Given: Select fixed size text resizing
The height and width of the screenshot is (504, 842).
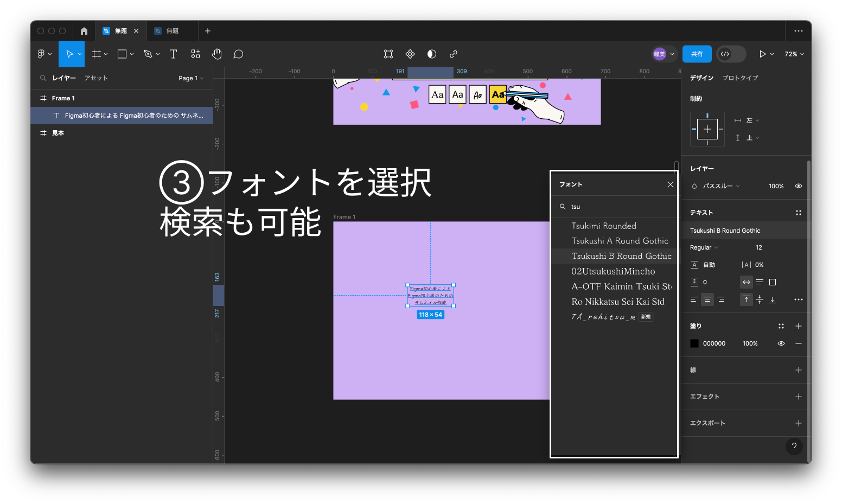Looking at the screenshot, I should point(773,282).
